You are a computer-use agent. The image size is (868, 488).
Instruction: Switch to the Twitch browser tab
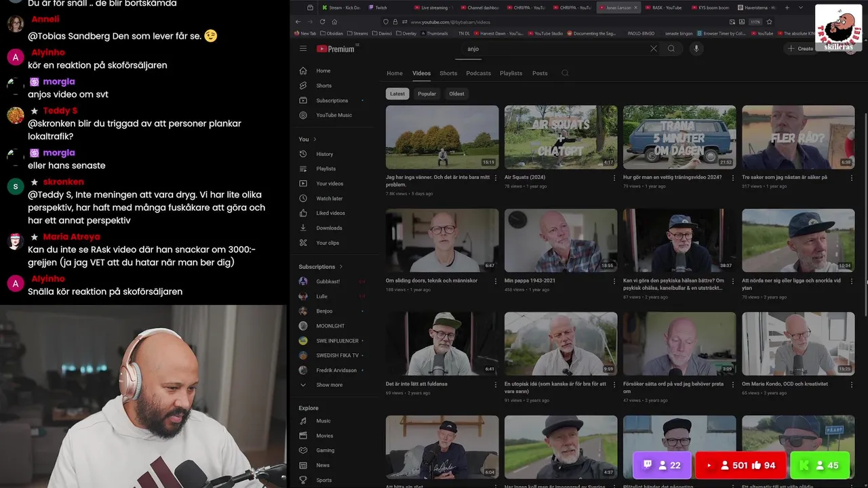pyautogui.click(x=380, y=7)
